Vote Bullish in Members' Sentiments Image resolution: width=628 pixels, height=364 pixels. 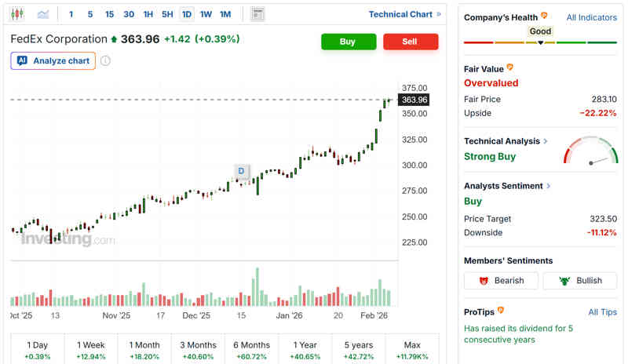579,281
